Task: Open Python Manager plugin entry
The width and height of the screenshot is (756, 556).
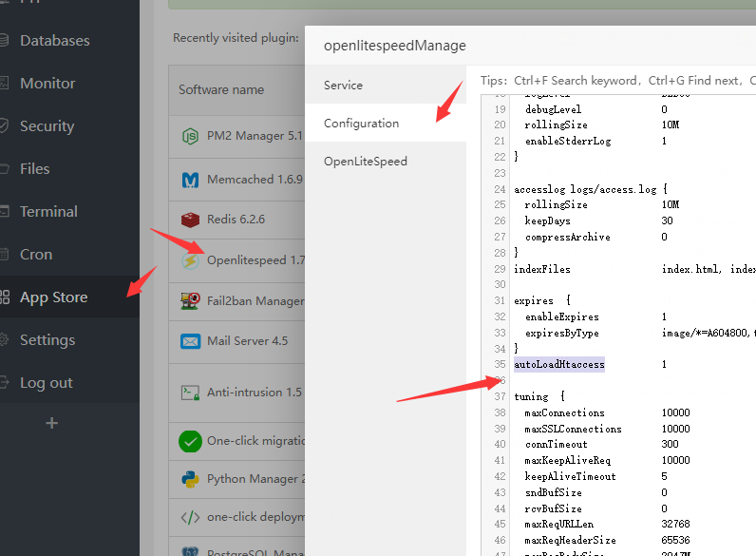Action: (255, 479)
